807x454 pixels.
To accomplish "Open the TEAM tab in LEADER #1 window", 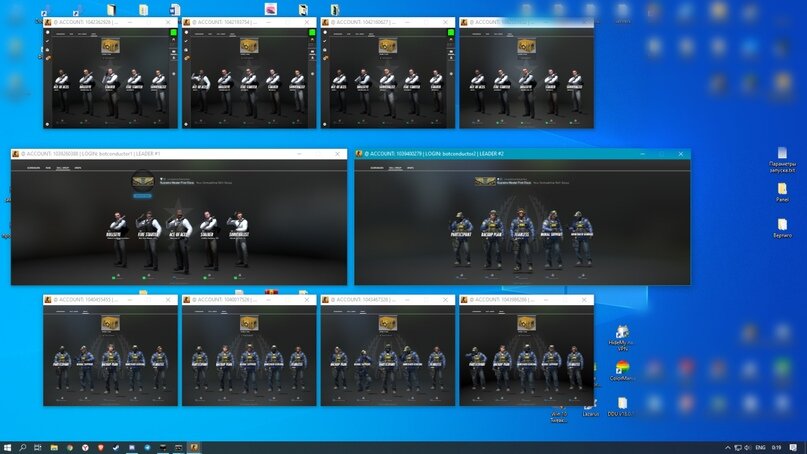I will 48,168.
